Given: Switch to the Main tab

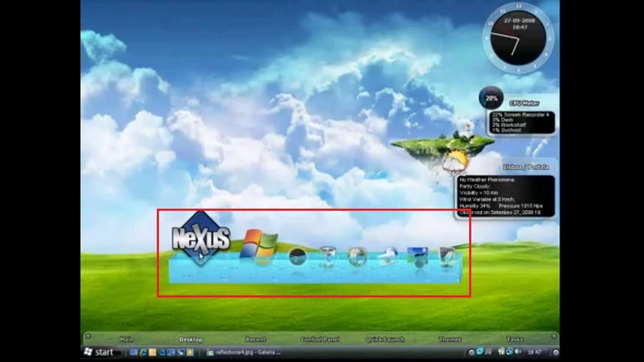Looking at the screenshot, I should pyautogui.click(x=126, y=339).
